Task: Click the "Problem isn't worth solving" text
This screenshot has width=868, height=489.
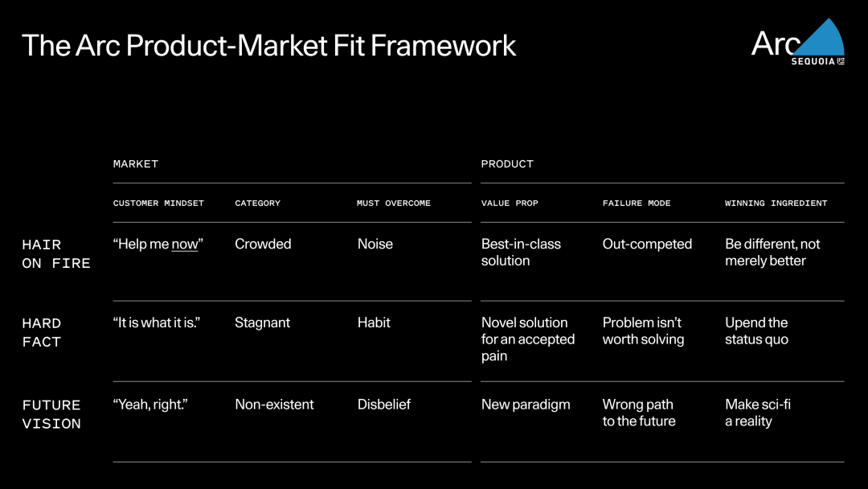Action: point(643,331)
